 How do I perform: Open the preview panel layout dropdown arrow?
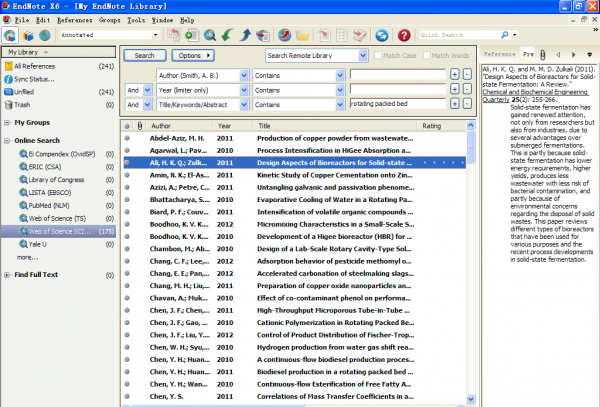(x=590, y=55)
